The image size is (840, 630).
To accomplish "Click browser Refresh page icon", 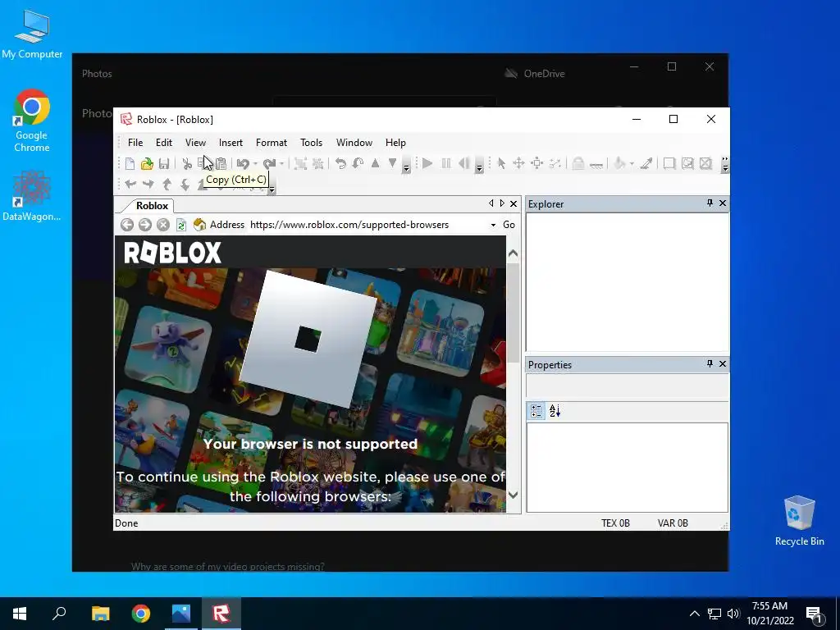I will (x=181, y=225).
